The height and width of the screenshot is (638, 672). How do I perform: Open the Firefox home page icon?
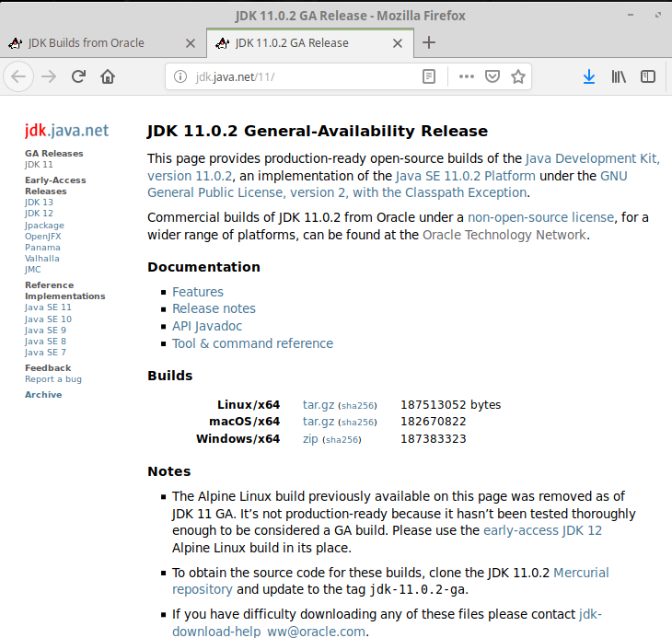(108, 76)
